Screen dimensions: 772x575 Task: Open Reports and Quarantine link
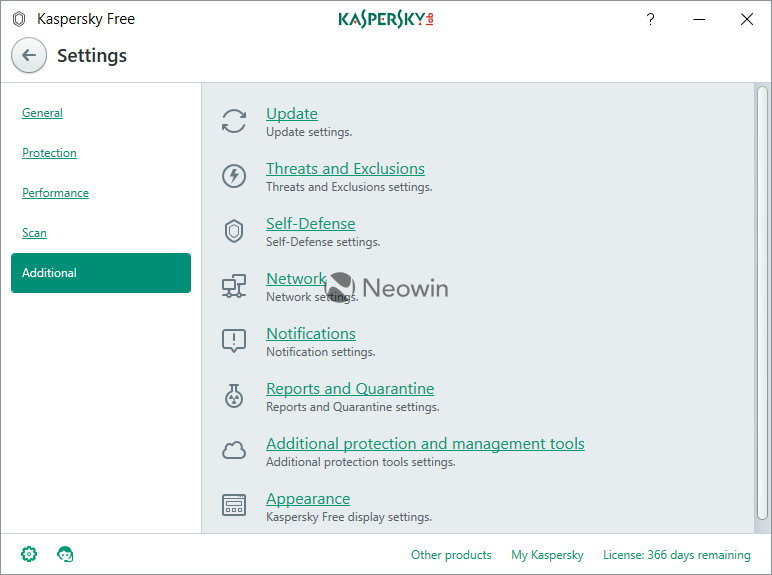click(350, 388)
